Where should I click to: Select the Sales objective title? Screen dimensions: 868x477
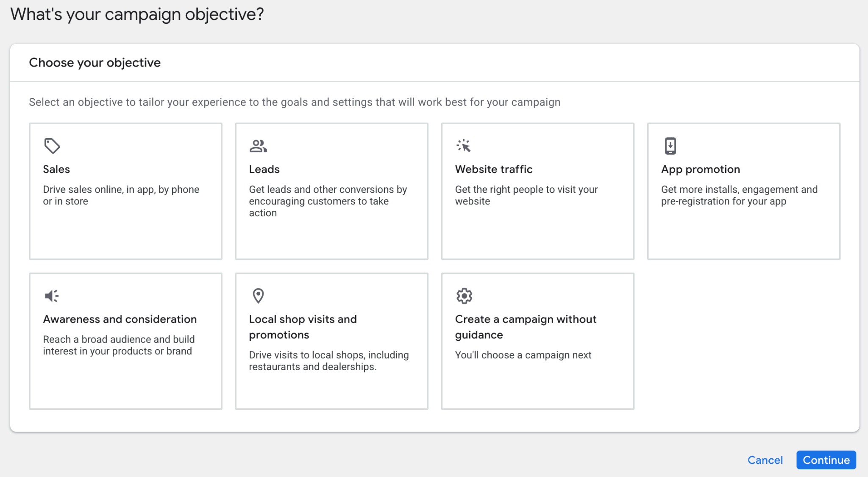[56, 169]
